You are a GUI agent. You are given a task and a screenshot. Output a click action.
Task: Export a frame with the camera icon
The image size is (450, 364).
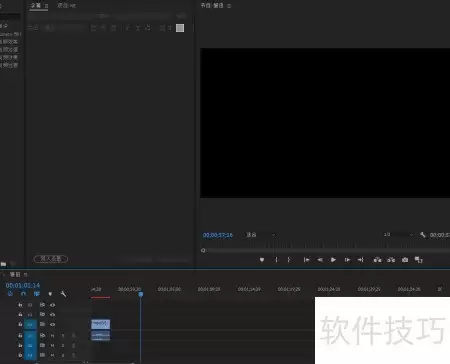point(405,260)
